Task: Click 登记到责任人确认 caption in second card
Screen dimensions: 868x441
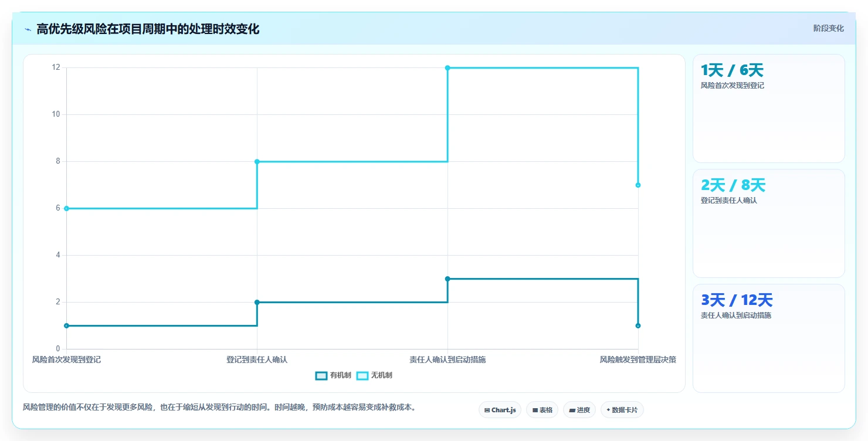Action: click(x=729, y=201)
